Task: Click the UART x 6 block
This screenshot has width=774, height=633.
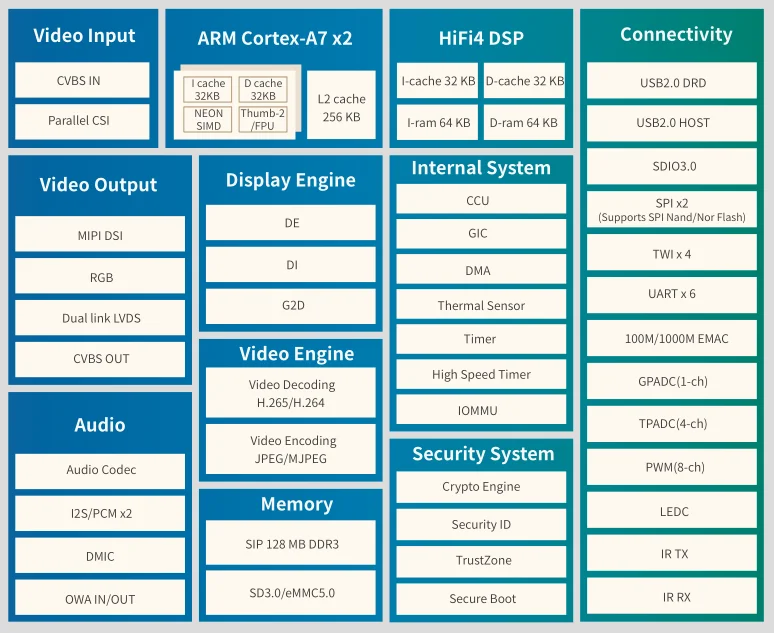Action: pyautogui.click(x=672, y=295)
